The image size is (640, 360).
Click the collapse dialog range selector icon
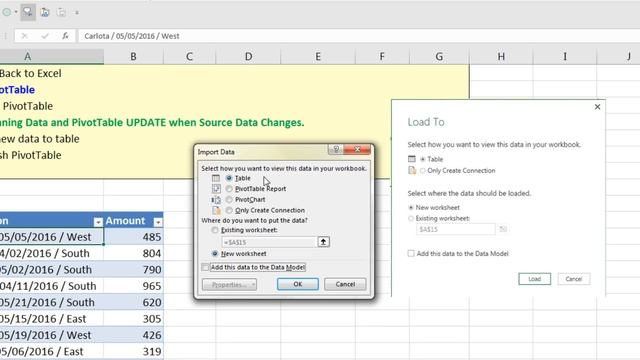[x=323, y=242]
